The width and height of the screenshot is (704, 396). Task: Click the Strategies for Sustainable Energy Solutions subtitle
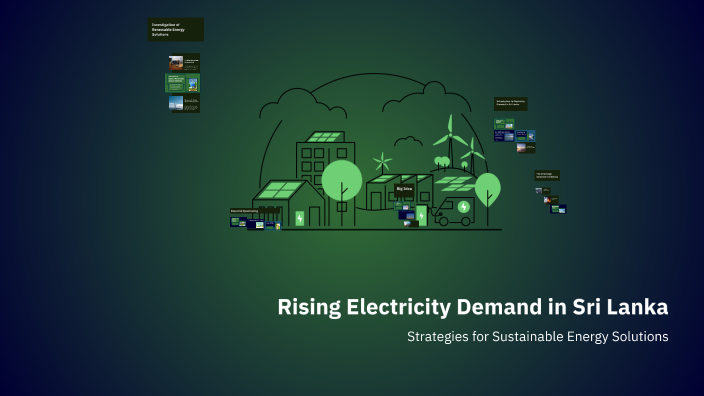click(x=537, y=336)
